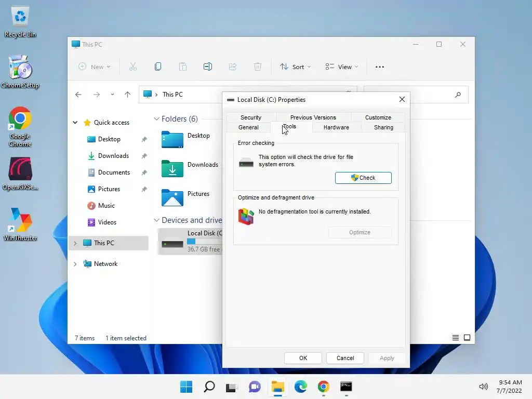Open the New dropdown in Explorer

click(95, 67)
